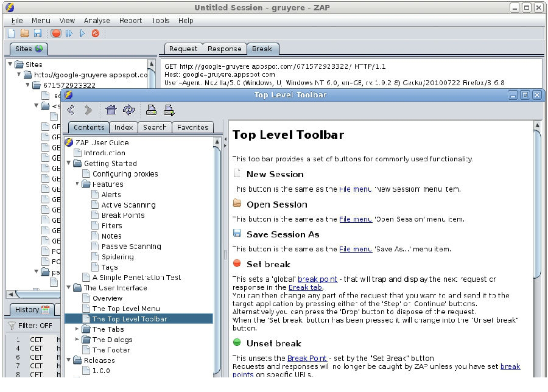Expand The Tabs folder
This screenshot has width=548, height=392.
77,329
